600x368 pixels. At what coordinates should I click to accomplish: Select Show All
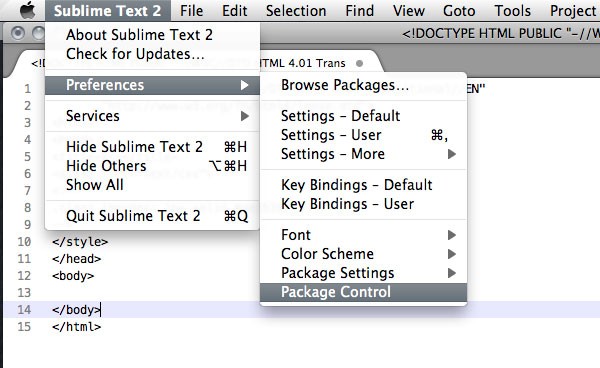click(x=152, y=185)
